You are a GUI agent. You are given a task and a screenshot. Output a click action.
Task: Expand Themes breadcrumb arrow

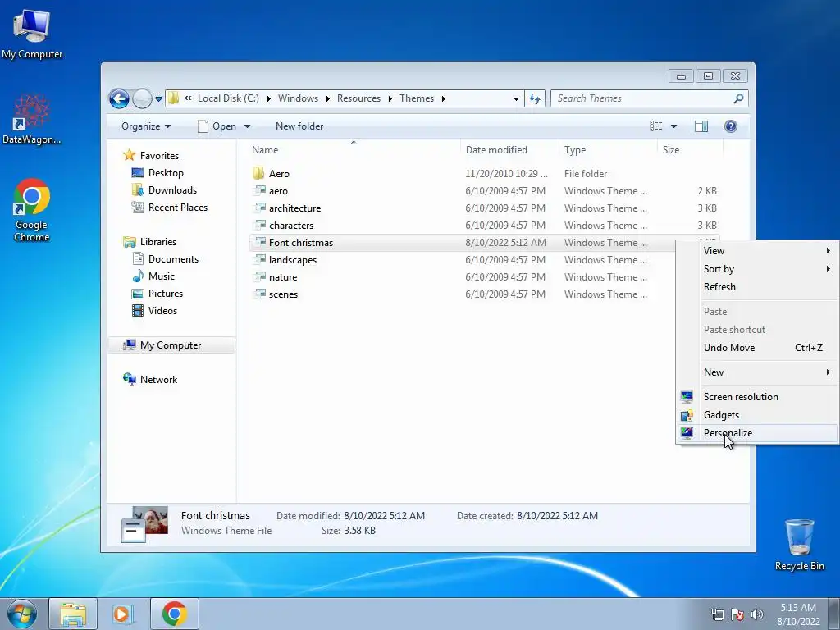click(x=444, y=98)
